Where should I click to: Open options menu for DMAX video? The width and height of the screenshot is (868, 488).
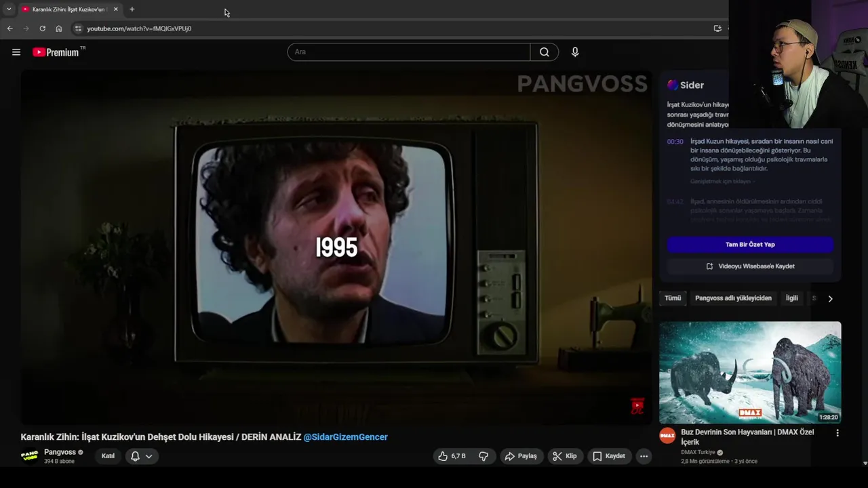coord(837,433)
